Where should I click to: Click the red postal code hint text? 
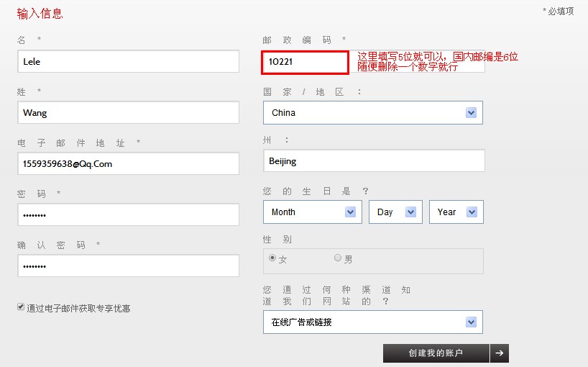pyautogui.click(x=437, y=61)
